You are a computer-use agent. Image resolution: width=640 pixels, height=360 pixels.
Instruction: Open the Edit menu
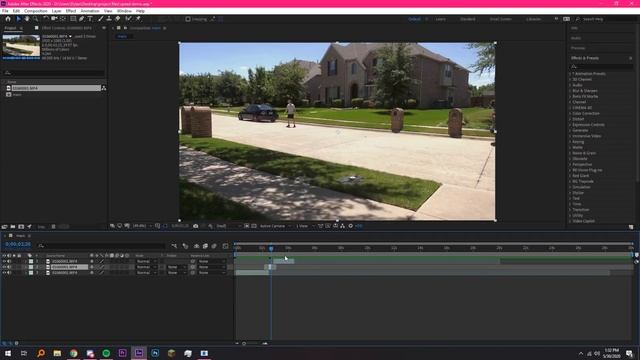(16, 11)
